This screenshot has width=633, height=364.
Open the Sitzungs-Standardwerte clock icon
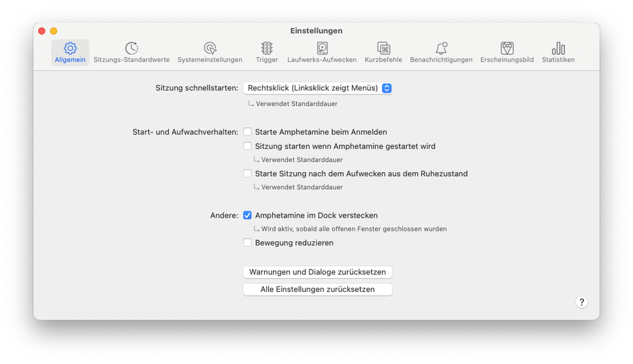(131, 48)
